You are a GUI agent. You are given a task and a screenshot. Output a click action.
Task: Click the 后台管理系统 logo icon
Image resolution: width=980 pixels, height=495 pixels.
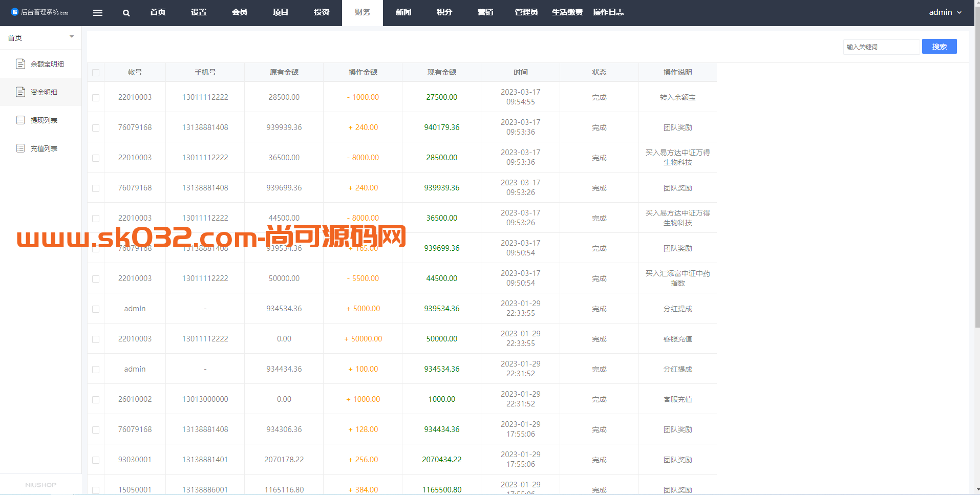click(14, 12)
